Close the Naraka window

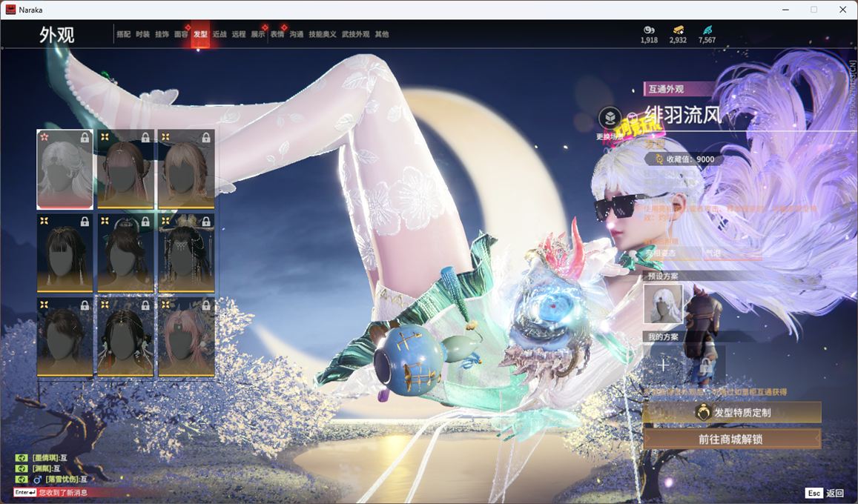[x=842, y=10]
